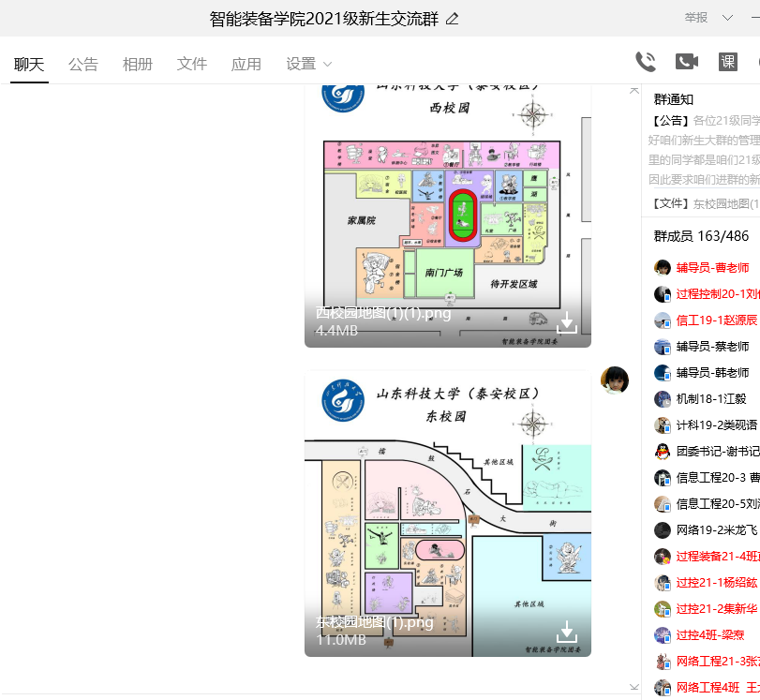760x700 pixels.
Task: Click the 举报 report button
Action: point(696,18)
